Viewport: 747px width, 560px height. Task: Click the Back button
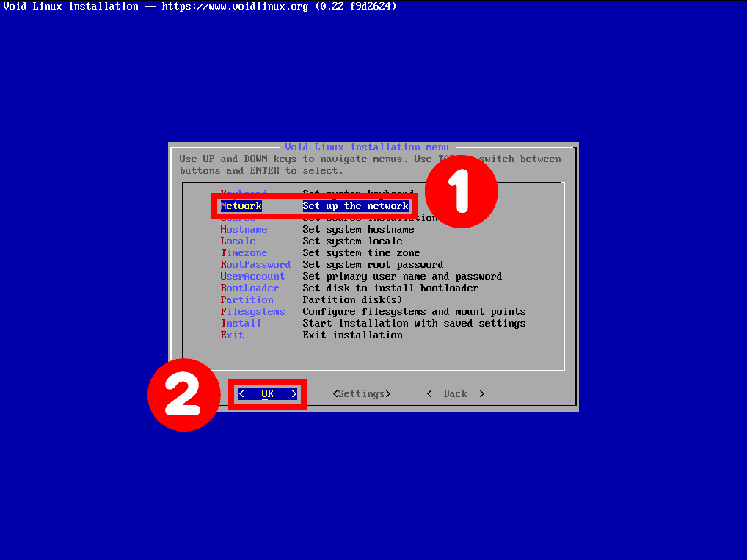(x=455, y=393)
